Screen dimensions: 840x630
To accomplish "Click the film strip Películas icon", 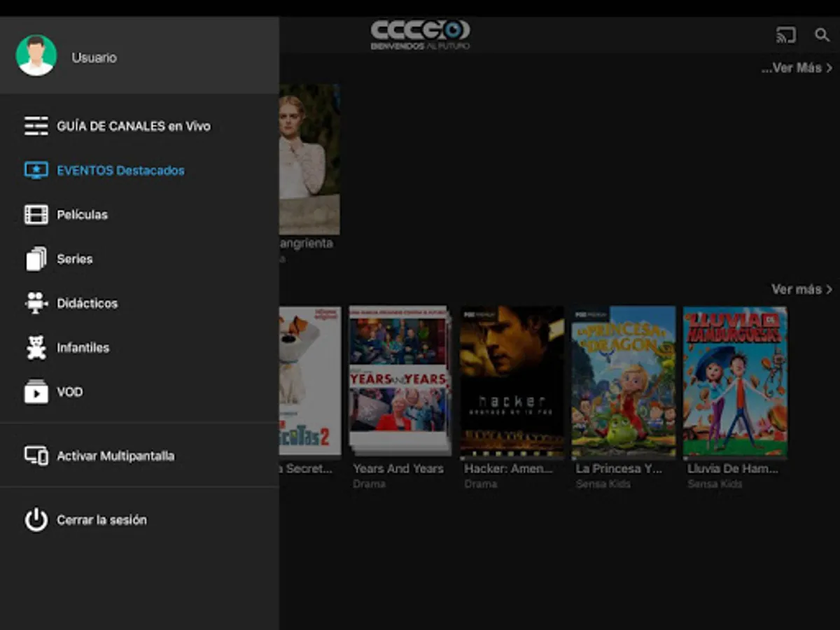I will [x=36, y=214].
